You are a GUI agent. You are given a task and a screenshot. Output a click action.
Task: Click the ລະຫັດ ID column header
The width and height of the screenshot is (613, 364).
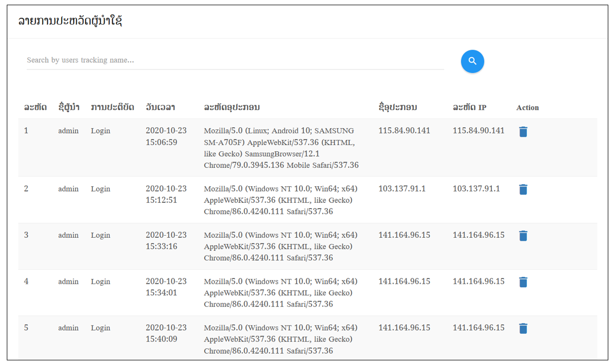tap(36, 107)
